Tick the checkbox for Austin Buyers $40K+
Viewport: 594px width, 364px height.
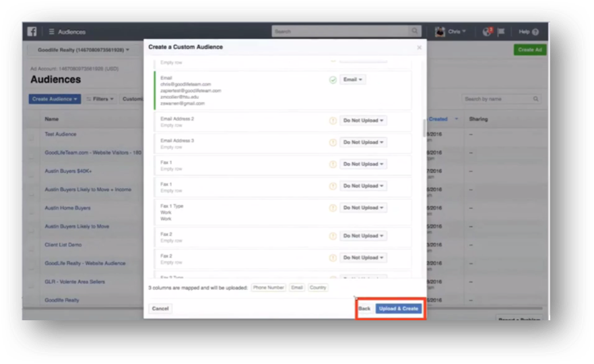pos(31,174)
